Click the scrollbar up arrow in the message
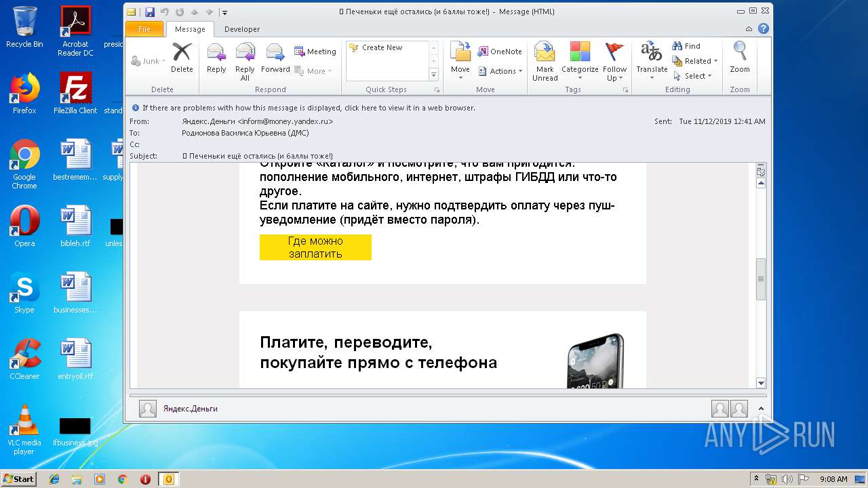Screen dimensions: 868x488 click(761, 182)
